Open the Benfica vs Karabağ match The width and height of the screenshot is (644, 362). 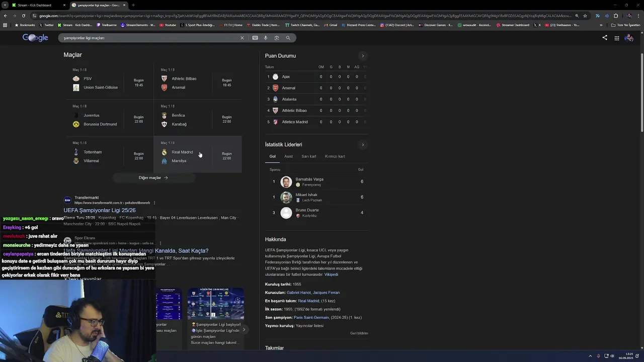pos(198,118)
